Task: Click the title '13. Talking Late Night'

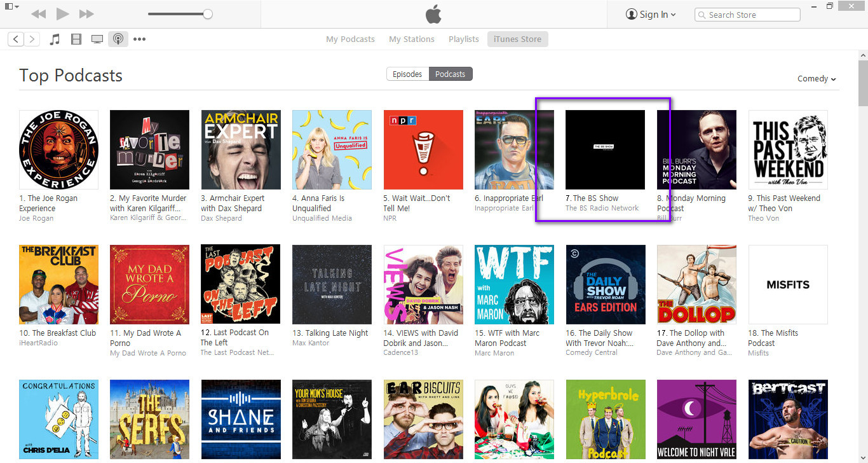Action: (330, 333)
